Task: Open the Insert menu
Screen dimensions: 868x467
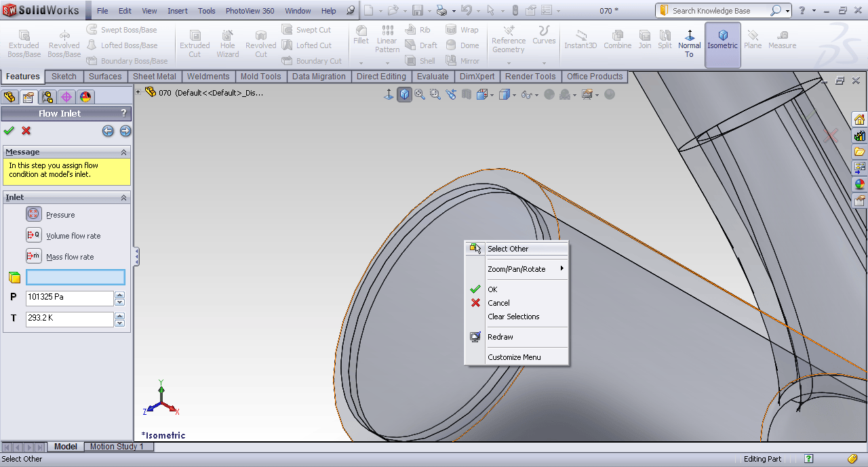Action: tap(178, 11)
